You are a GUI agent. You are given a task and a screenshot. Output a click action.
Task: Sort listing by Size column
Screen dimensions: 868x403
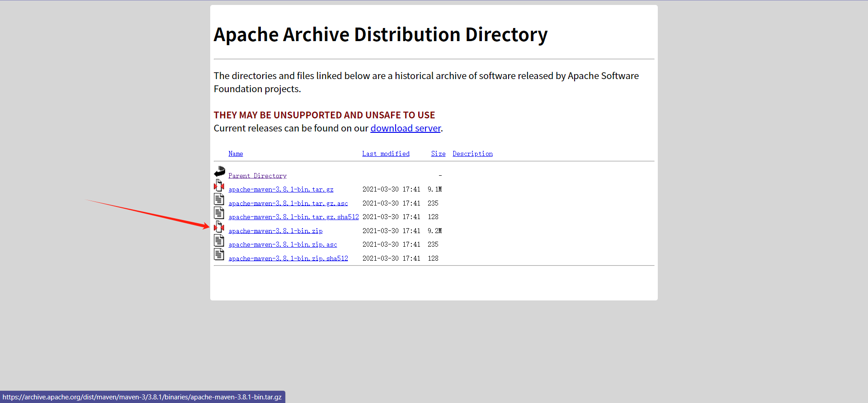438,154
